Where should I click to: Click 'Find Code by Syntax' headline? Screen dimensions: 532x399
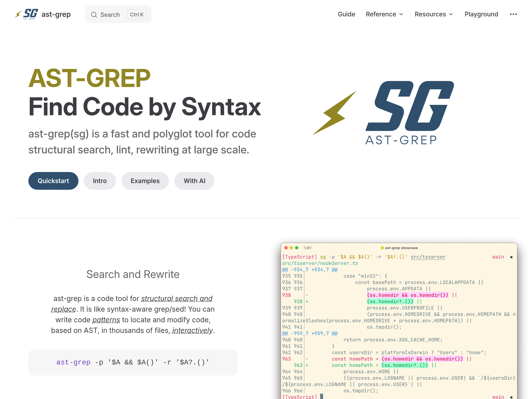145,107
